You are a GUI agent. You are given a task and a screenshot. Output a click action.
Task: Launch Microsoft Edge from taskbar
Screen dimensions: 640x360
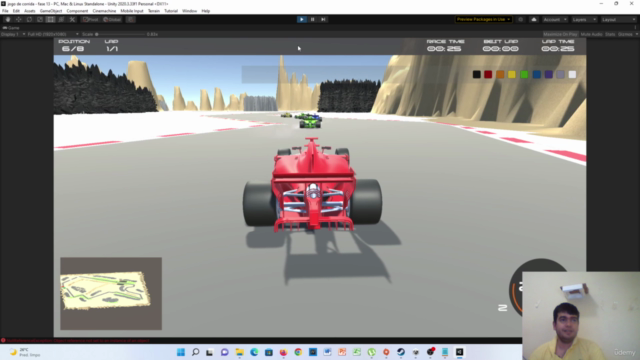tap(254, 352)
